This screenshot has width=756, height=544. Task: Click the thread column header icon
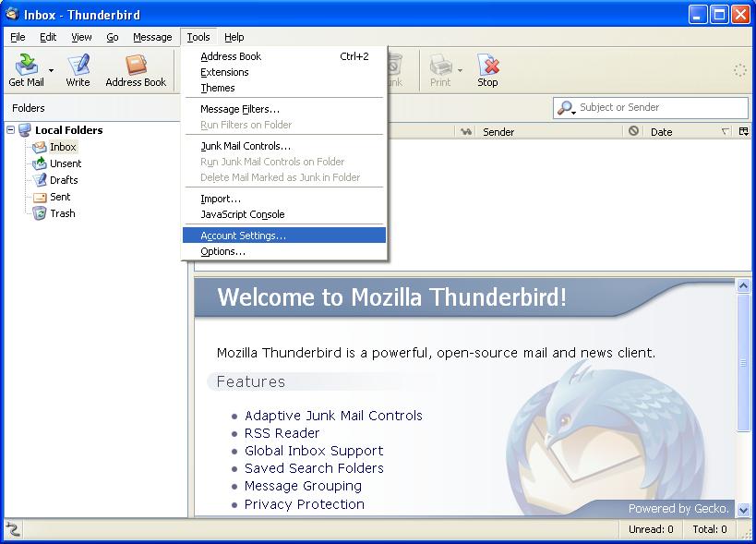pyautogui.click(x=466, y=132)
